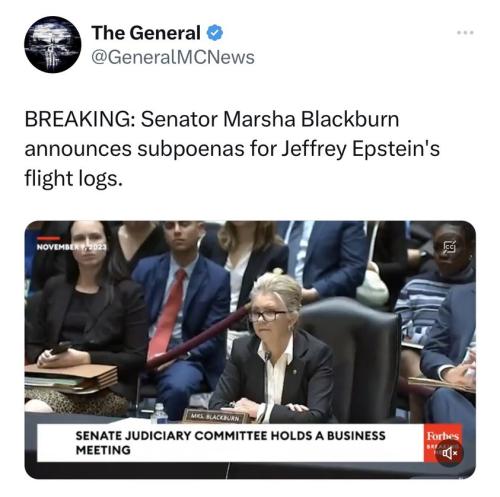Open the @GeneralMCNews handle link

pos(173,57)
